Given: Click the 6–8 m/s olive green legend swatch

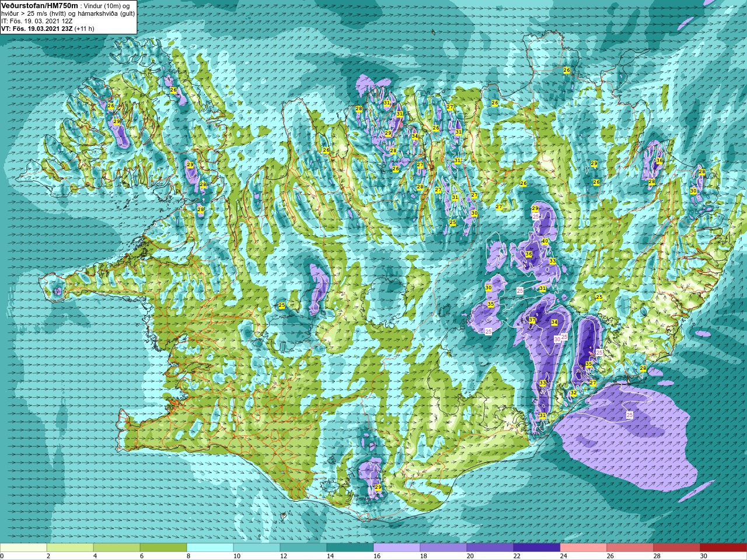Looking at the screenshot, I should coord(163,548).
